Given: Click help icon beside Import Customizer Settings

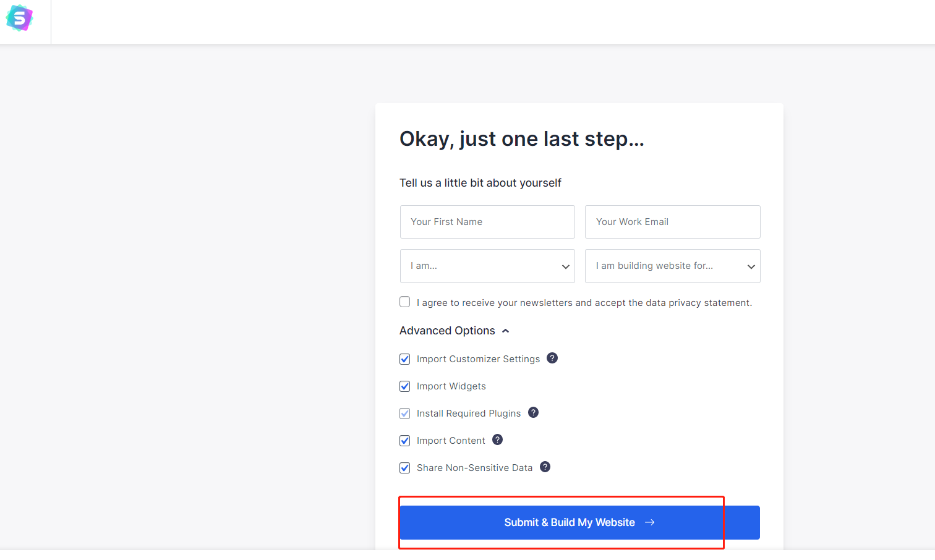Looking at the screenshot, I should [552, 358].
